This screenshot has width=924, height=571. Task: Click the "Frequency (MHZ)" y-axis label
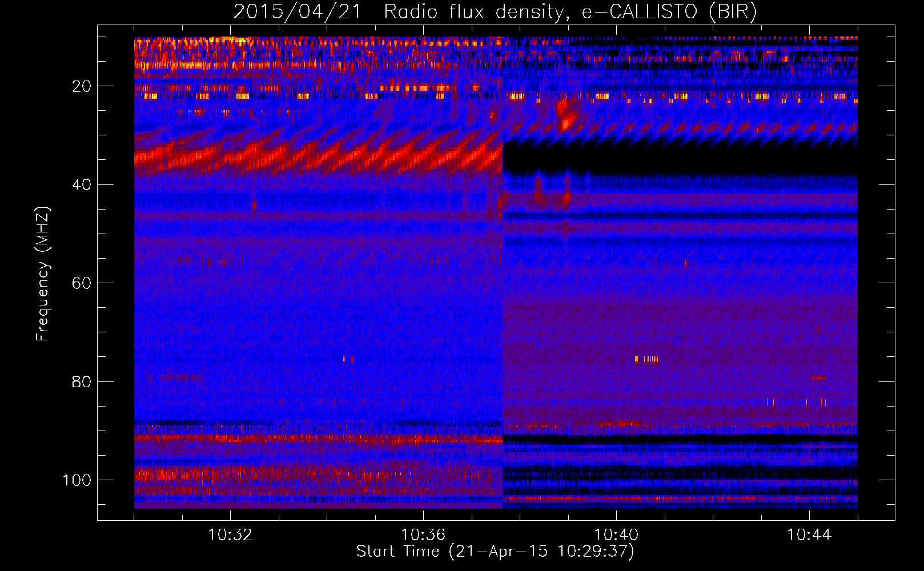tap(42, 274)
